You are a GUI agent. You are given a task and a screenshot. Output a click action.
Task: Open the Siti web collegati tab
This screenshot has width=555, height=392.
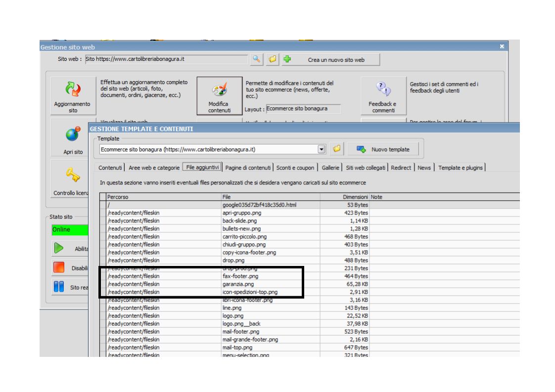click(366, 168)
